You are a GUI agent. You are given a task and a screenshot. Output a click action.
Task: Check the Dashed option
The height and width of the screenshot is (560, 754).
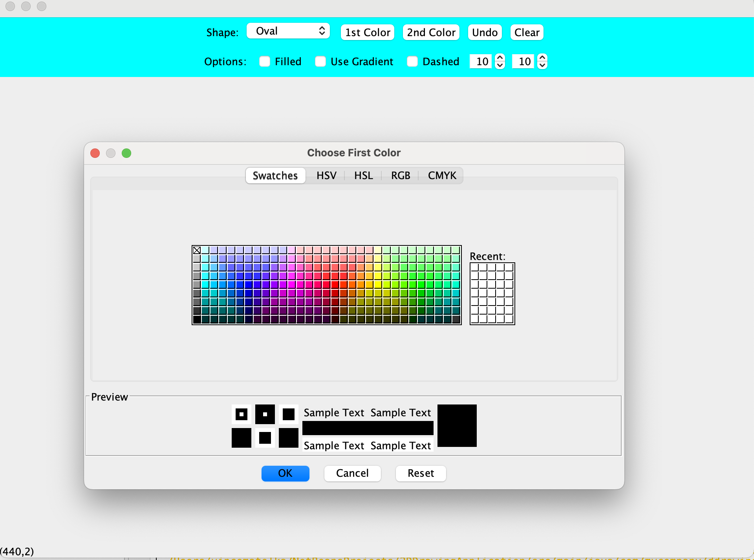click(412, 62)
